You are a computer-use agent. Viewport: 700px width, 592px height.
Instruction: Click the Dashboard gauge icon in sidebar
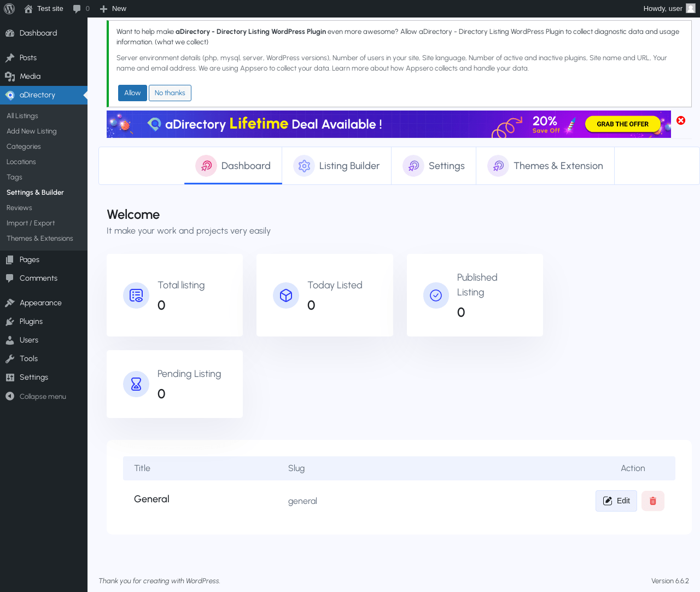[10, 33]
